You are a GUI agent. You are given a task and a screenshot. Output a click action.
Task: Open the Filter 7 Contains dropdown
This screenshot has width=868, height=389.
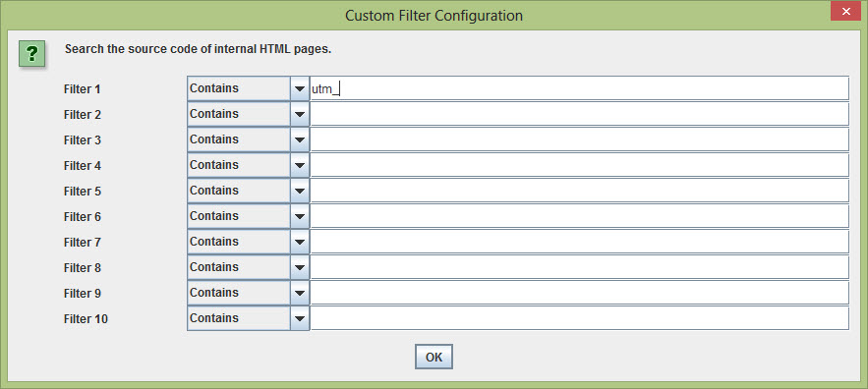[x=248, y=242]
